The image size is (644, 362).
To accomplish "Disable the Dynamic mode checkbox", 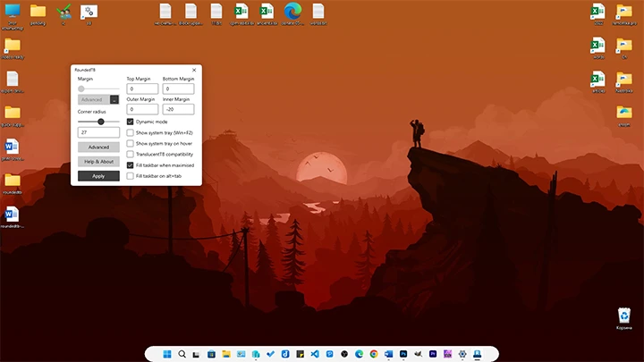I will [131, 122].
